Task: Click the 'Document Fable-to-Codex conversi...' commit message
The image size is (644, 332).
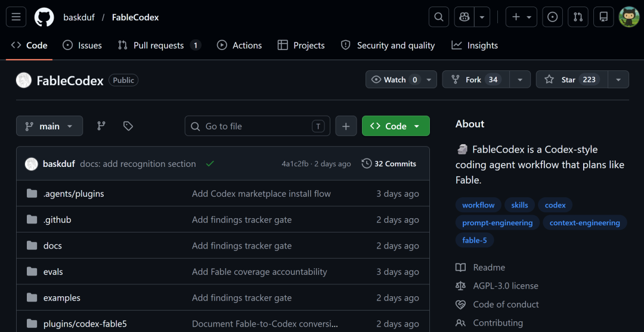Action: point(265,324)
